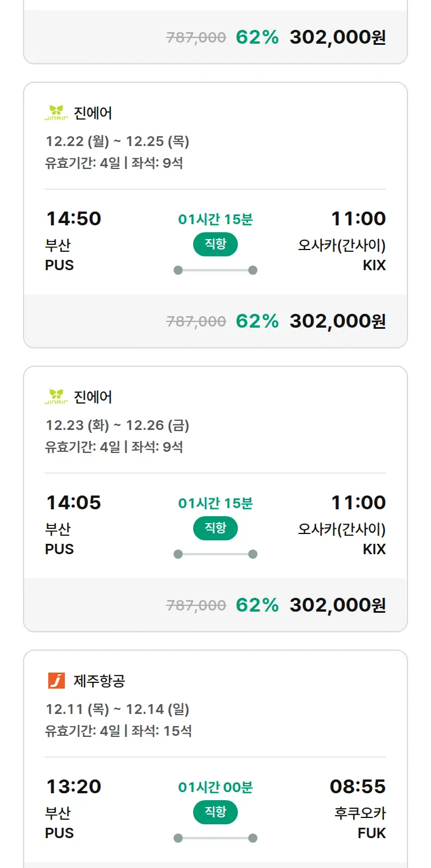Image resolution: width=431 pixels, height=868 pixels.
Task: Select the 302,000원 price at the top card
Action: pos(337,37)
